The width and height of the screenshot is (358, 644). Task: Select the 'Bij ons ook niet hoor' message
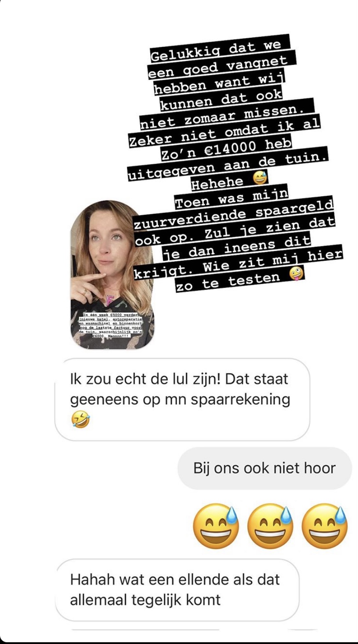click(264, 468)
